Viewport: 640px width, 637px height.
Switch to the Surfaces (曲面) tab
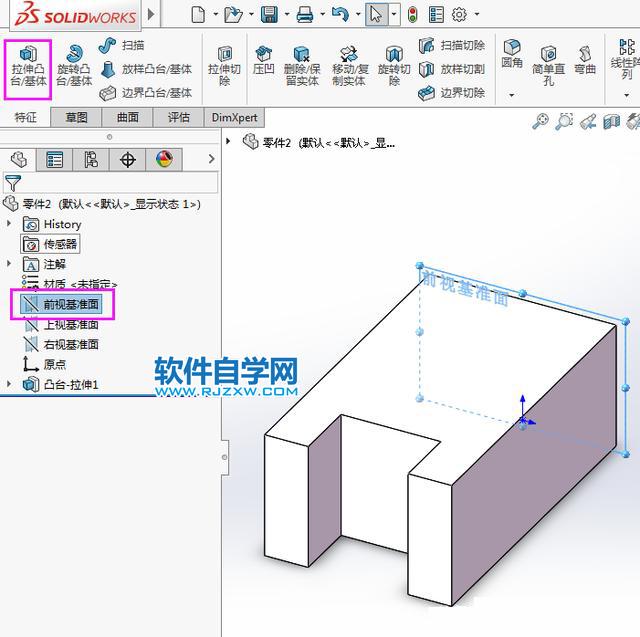tap(127, 118)
